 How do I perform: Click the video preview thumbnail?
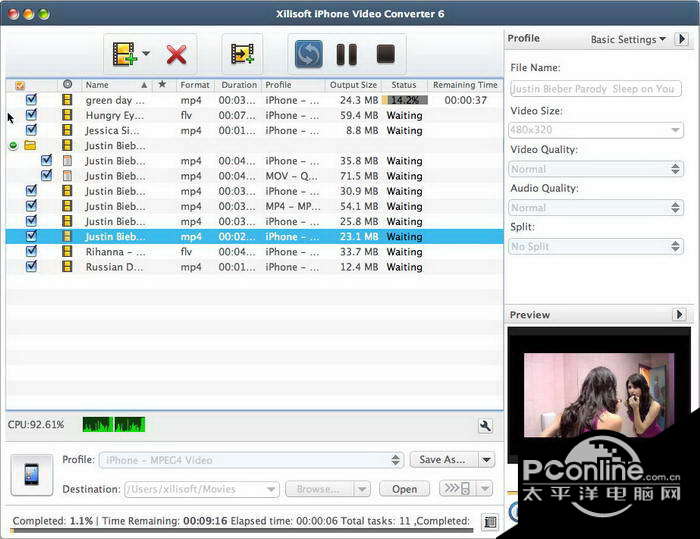pos(600,395)
